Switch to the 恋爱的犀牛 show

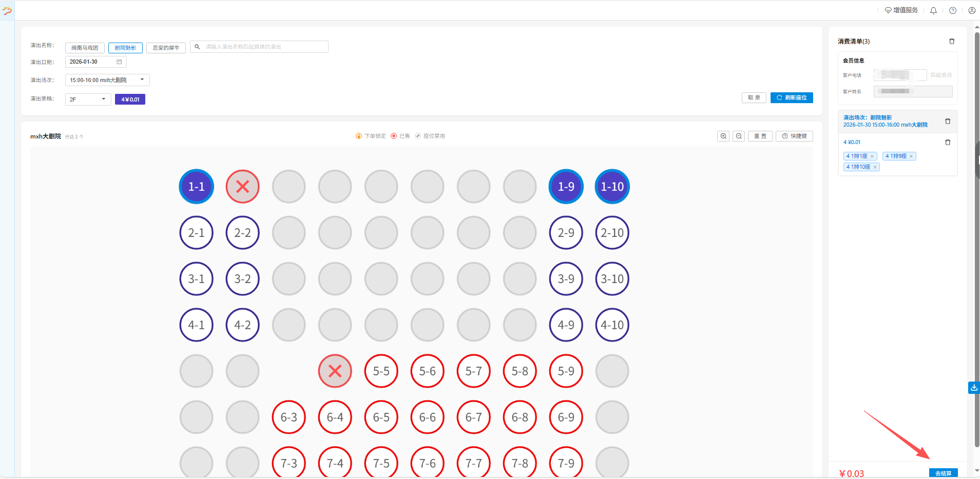(166, 48)
